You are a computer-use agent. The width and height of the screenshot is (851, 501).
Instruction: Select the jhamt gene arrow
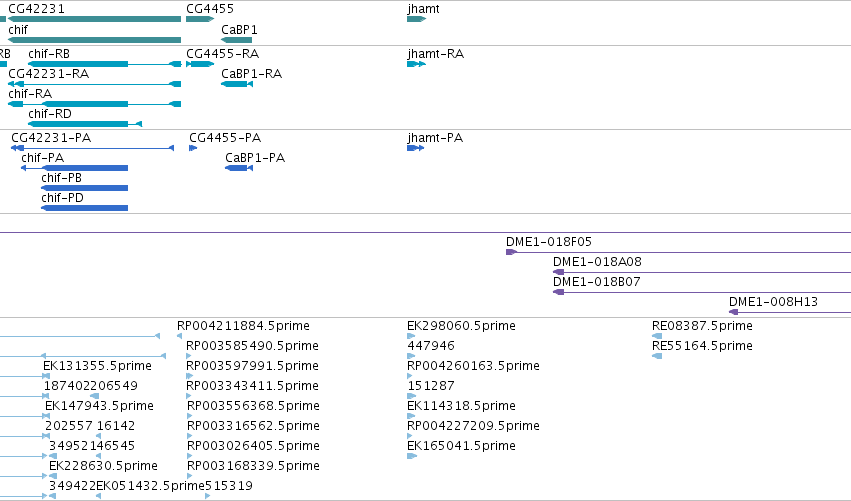click(x=416, y=19)
